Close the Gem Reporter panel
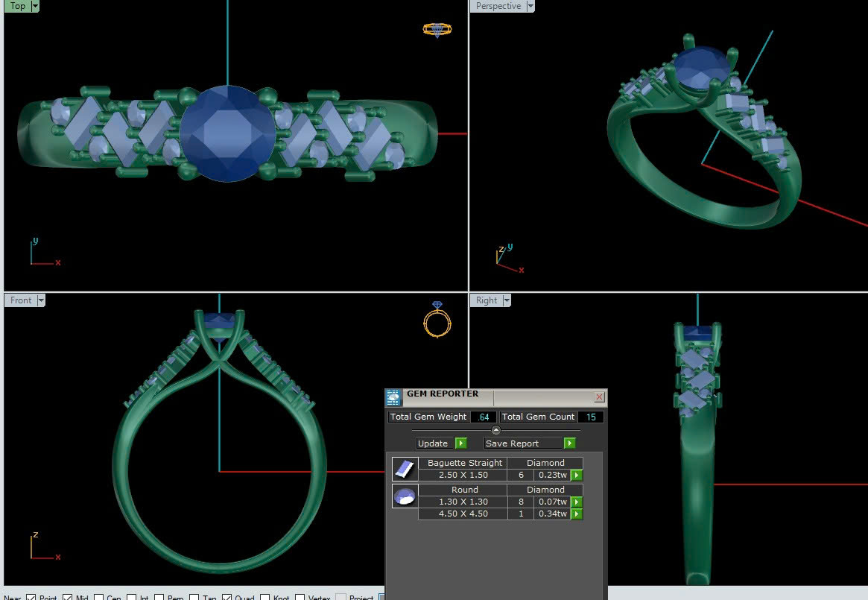Viewport: 868px width, 600px height. 599,397
